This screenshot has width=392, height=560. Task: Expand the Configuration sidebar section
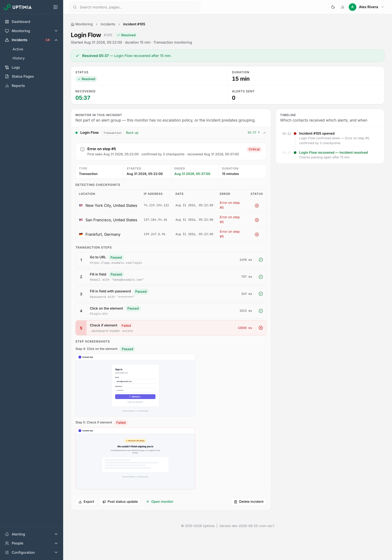tap(31, 553)
